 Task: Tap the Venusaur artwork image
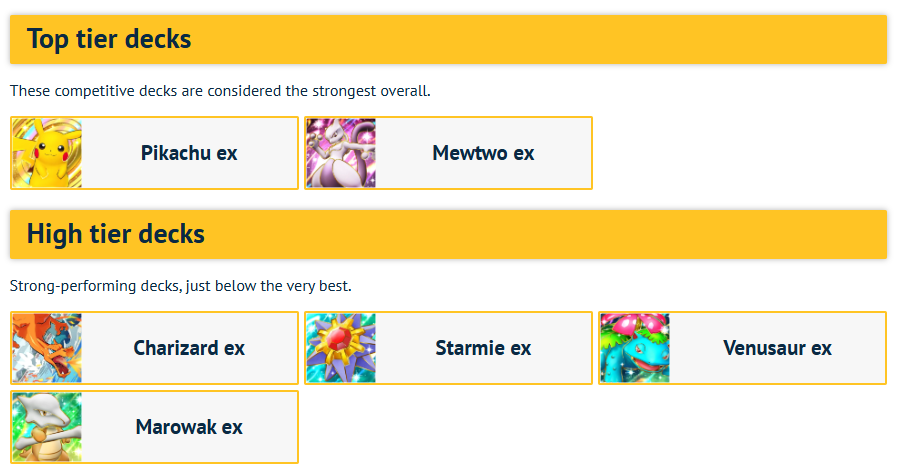[635, 348]
